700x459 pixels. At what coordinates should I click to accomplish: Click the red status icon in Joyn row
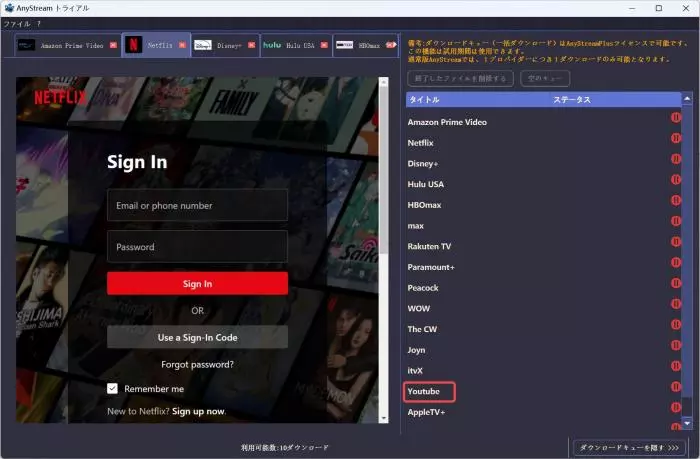point(676,345)
